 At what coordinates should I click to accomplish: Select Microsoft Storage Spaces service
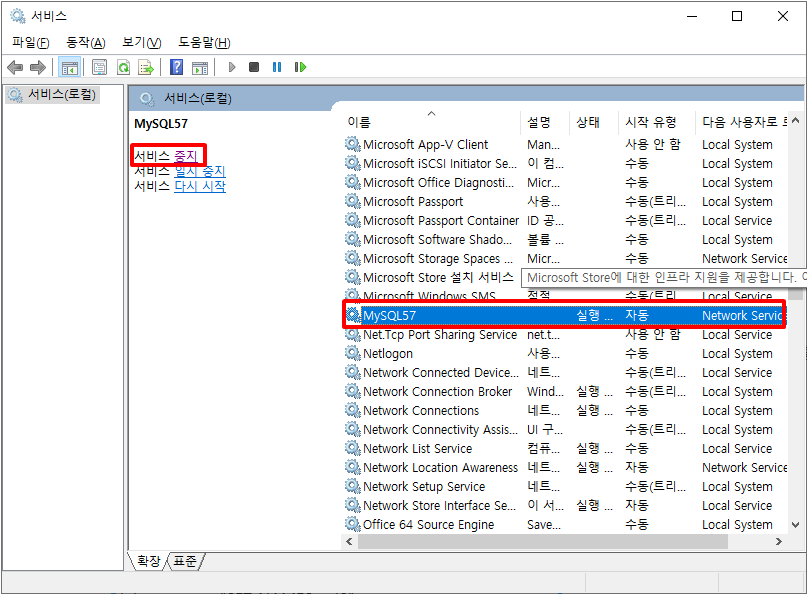[565, 259]
